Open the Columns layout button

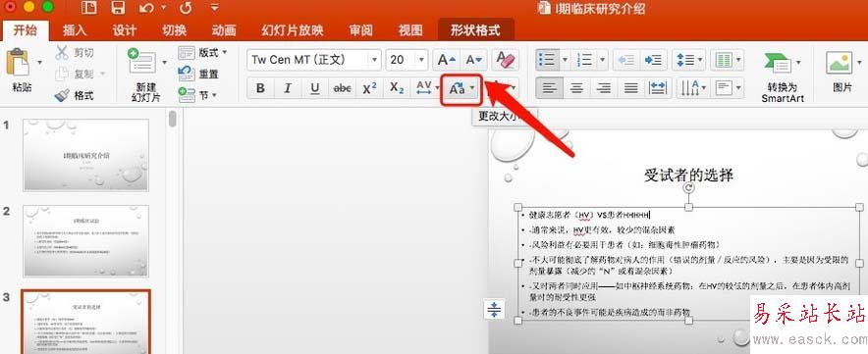coord(727,60)
